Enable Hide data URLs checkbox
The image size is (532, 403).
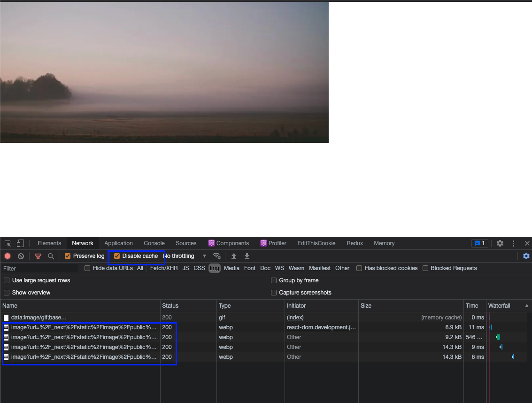coord(87,268)
